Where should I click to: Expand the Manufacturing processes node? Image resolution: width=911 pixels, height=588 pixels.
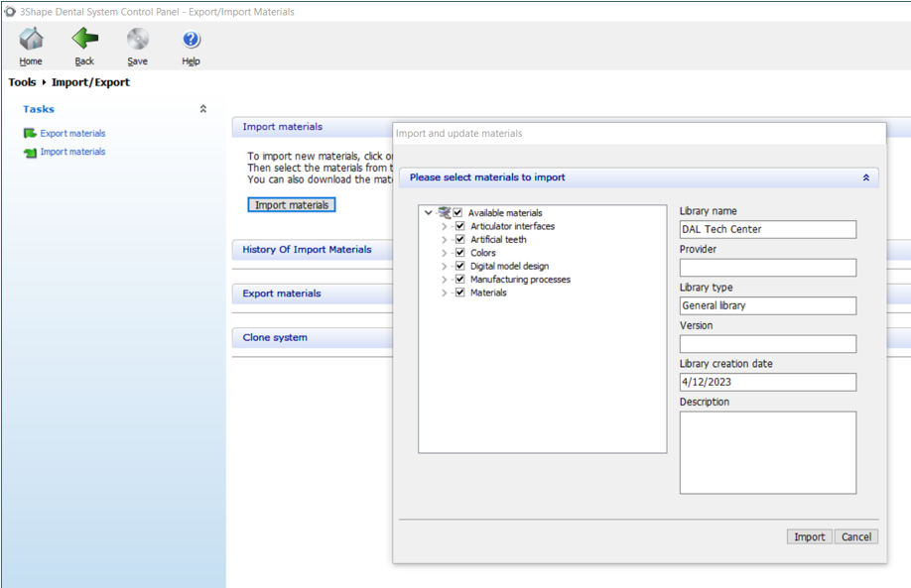[444, 280]
